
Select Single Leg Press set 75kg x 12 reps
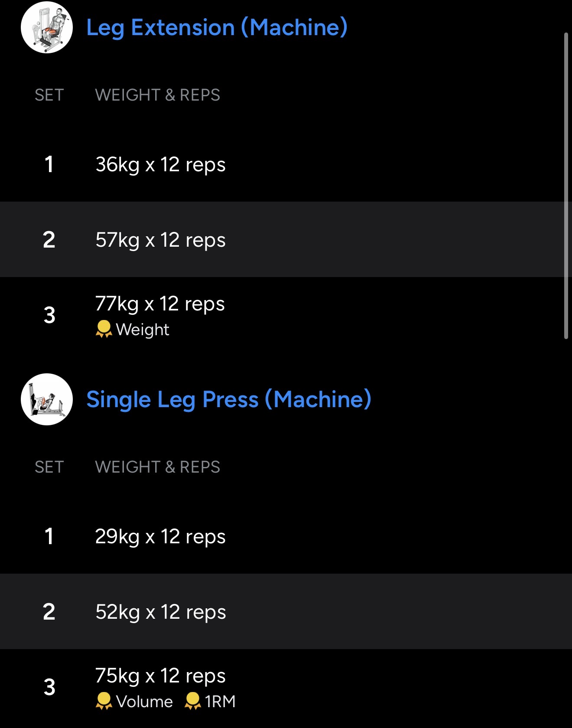coord(160,676)
